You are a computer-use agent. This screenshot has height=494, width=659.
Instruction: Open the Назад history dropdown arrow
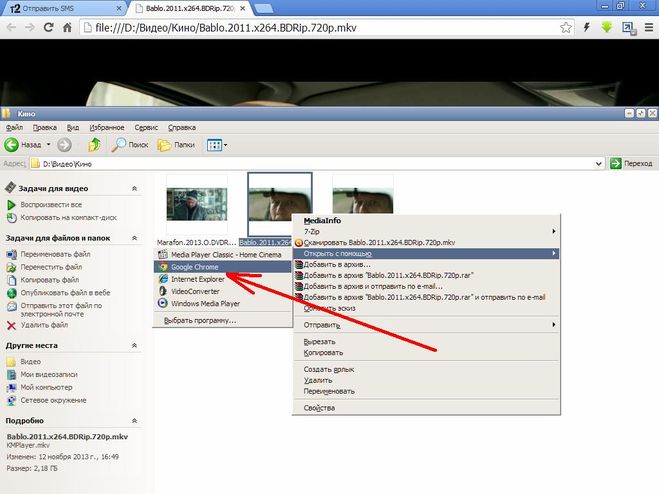[x=48, y=145]
